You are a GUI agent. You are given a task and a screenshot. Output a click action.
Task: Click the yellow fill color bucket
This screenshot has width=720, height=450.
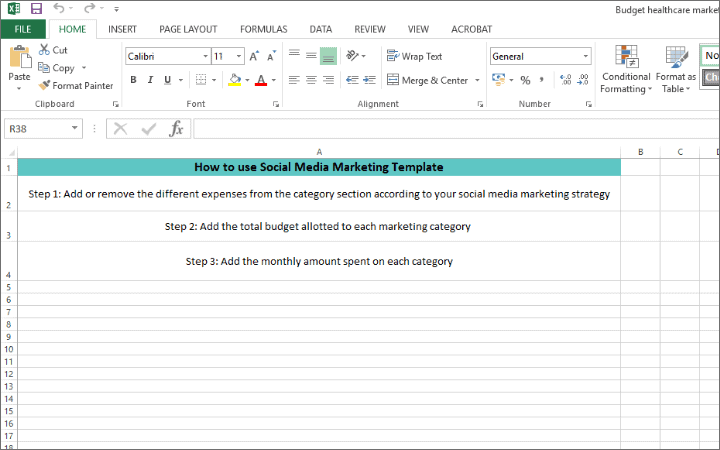click(234, 80)
